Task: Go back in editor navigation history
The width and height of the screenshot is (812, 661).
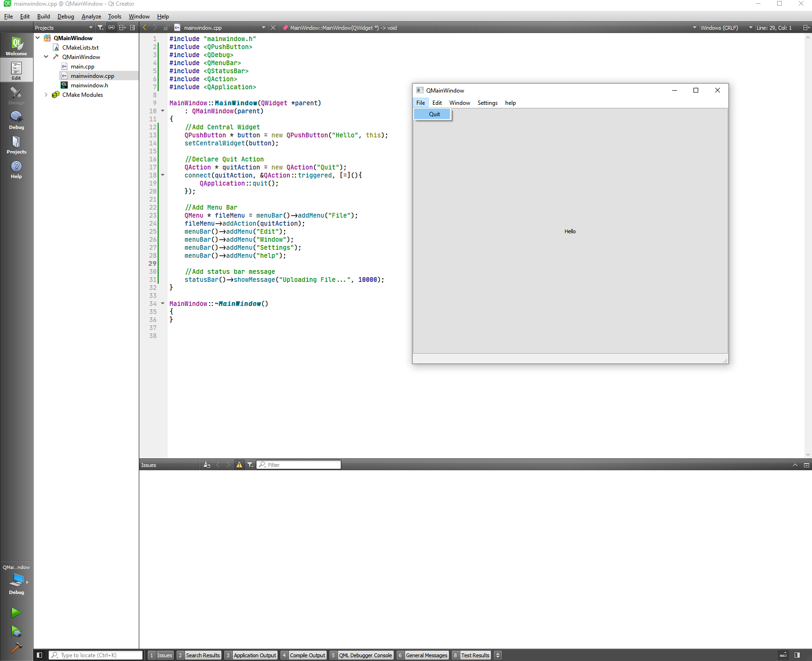Action: click(145, 28)
